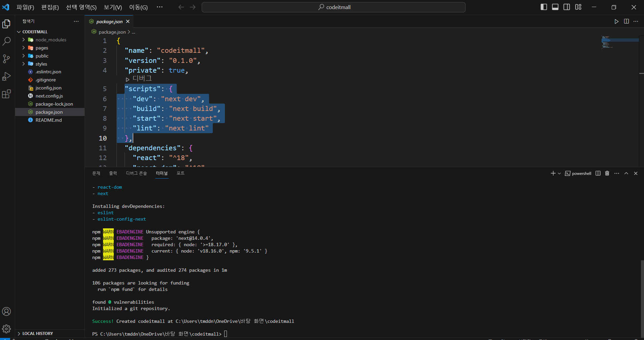
Task: Open the 이동(G) menu
Action: pos(138,7)
